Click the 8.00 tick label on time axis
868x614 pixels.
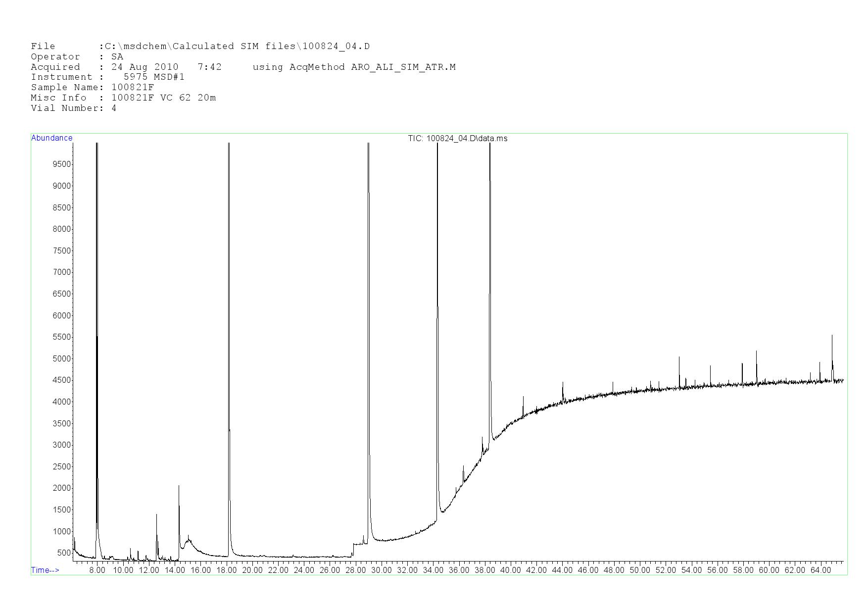[97, 570]
